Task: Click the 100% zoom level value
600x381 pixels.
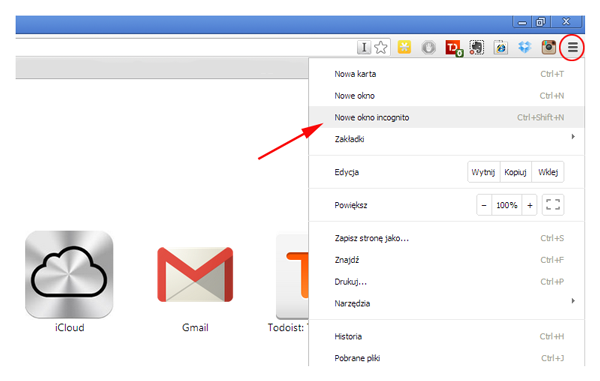Action: [507, 205]
